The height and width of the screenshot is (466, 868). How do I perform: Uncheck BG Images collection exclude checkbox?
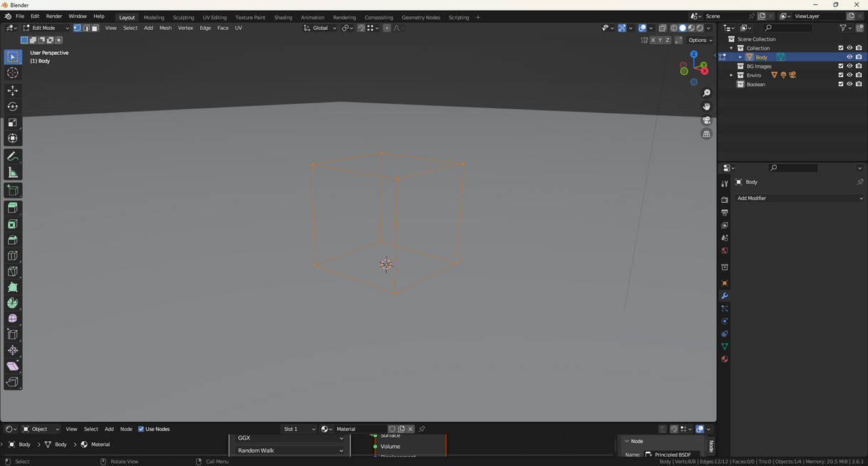(840, 66)
